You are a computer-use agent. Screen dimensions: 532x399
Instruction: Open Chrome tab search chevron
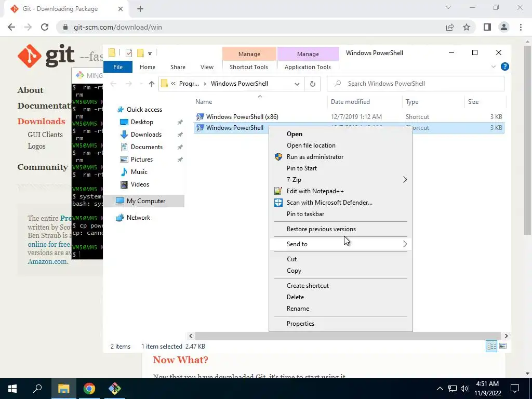click(x=448, y=7)
